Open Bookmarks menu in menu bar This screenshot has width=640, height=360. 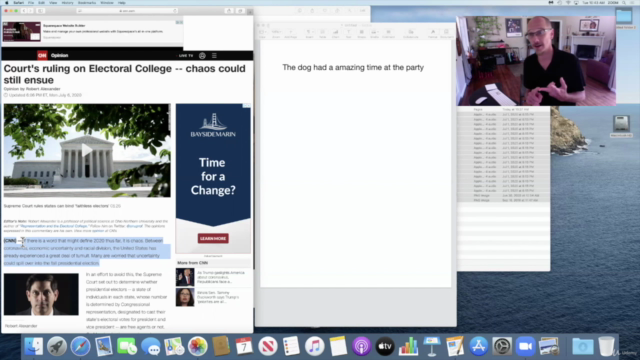click(x=87, y=2)
